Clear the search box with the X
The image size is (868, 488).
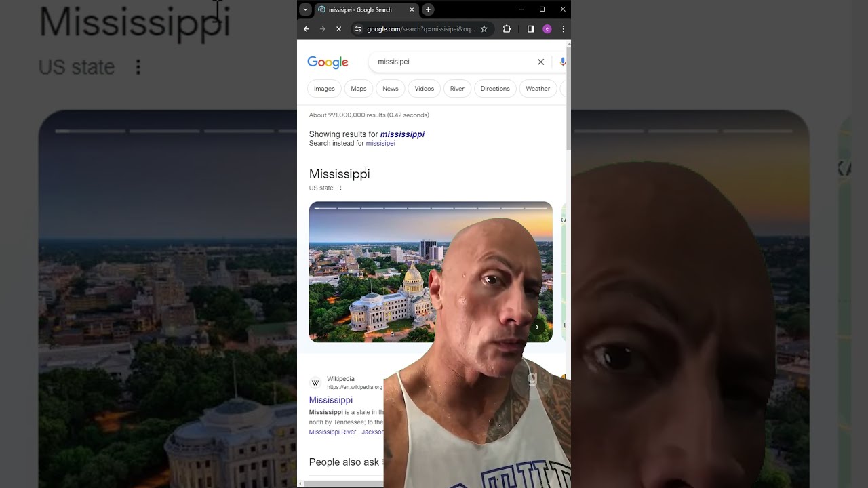[x=540, y=62]
